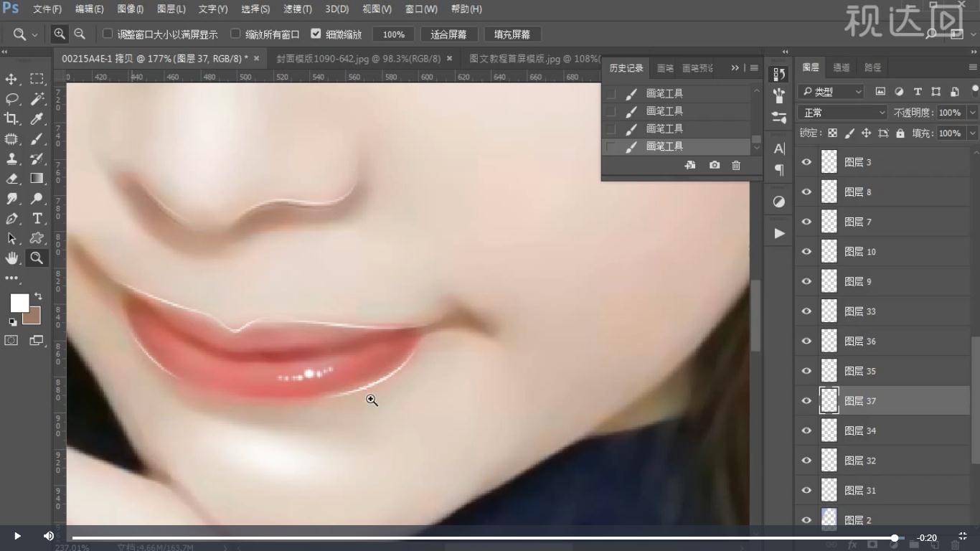Screen dimensions: 980x551
Task: Open the 图层(L) menu
Action: (x=171, y=9)
